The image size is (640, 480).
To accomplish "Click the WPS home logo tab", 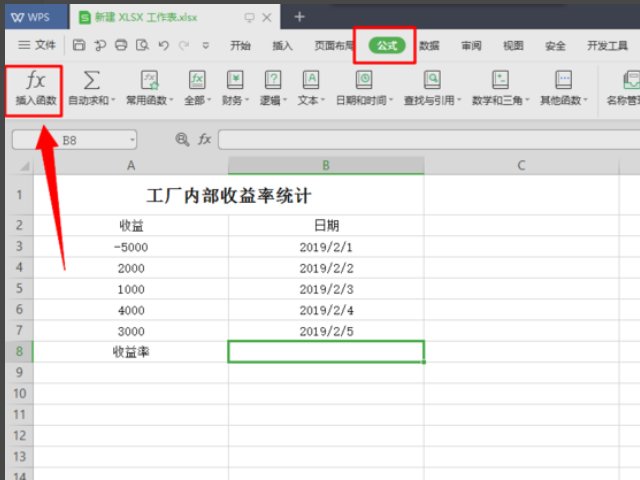I will coord(36,17).
